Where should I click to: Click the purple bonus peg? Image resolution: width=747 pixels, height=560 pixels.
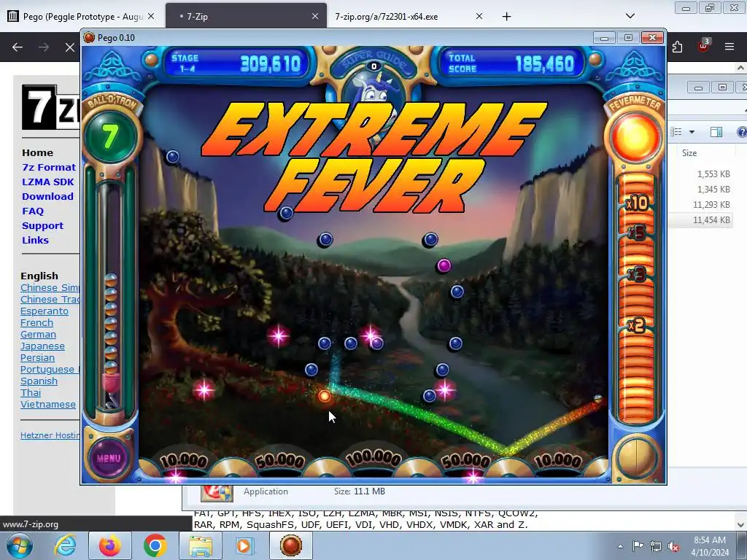coord(444,265)
